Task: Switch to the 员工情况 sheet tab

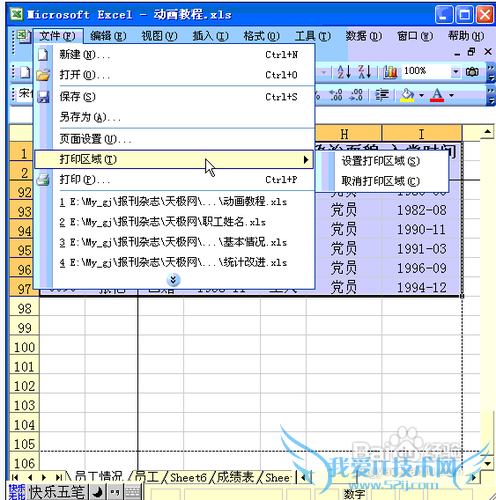Action: tap(99, 477)
